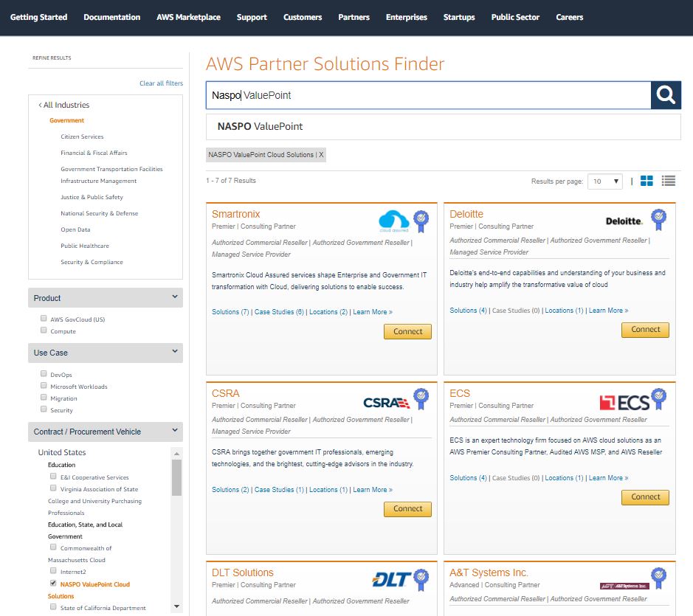This screenshot has width=693, height=616.
Task: Select Citizen Services industry filter
Action: click(82, 137)
